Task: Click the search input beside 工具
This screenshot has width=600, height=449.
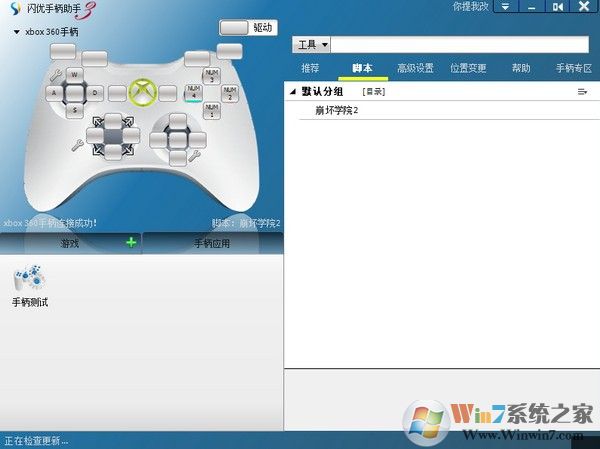Action: [460, 45]
